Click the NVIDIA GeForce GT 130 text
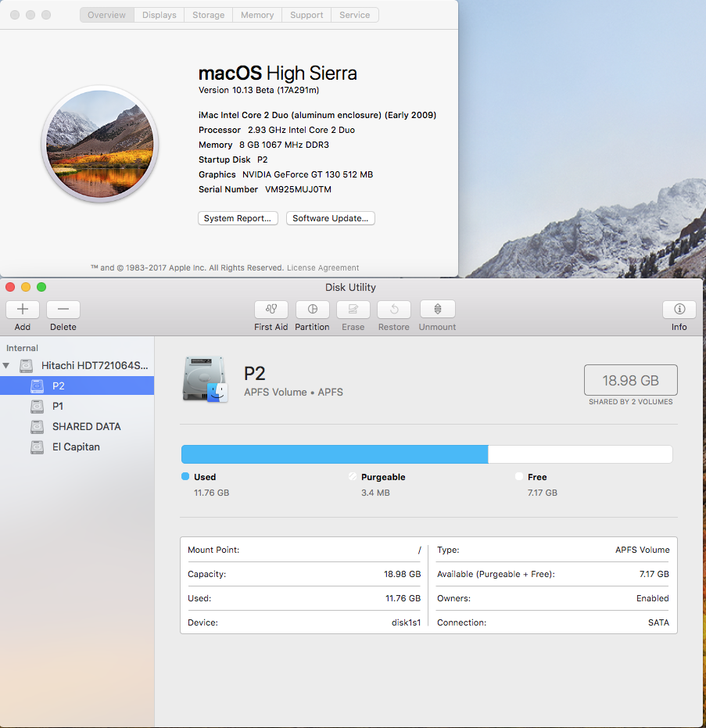 pos(308,174)
